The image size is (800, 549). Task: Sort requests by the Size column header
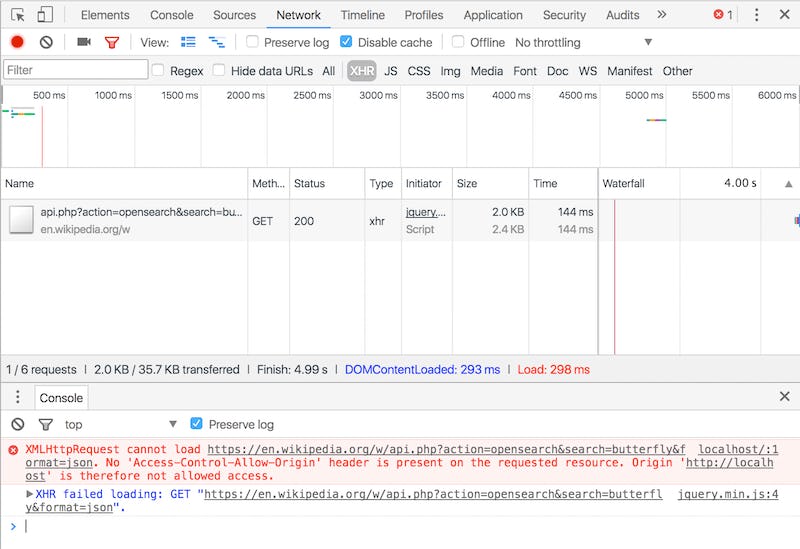point(490,183)
